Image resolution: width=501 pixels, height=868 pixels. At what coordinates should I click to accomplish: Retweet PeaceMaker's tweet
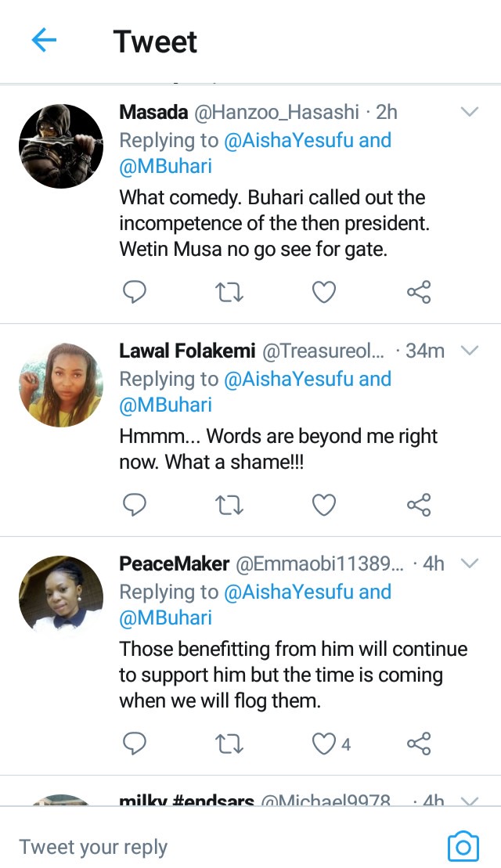[229, 744]
